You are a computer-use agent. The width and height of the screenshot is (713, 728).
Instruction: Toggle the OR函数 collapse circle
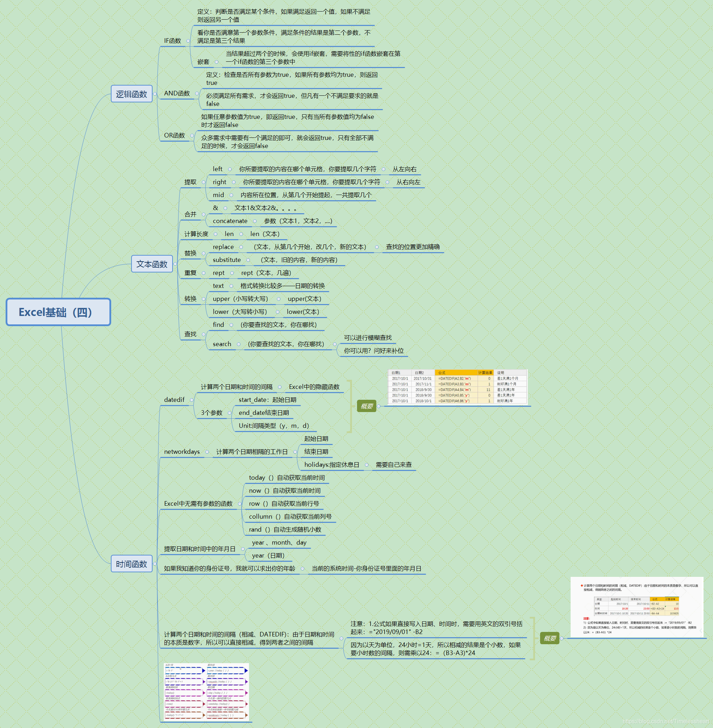tap(192, 136)
